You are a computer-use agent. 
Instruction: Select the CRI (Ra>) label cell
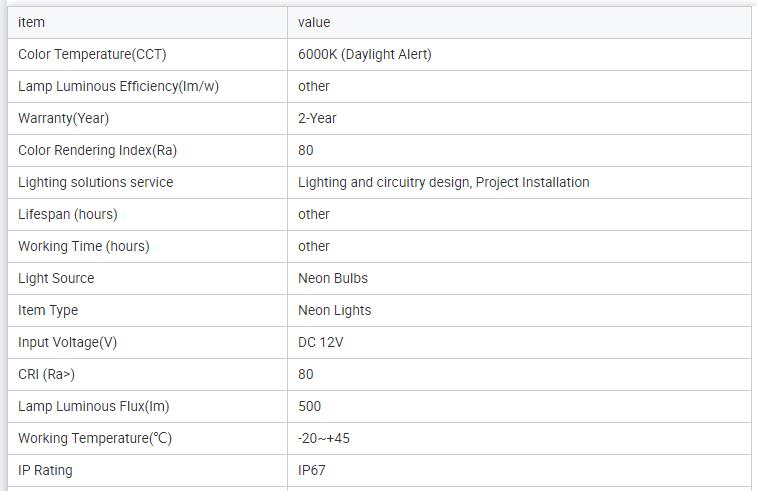pos(46,374)
